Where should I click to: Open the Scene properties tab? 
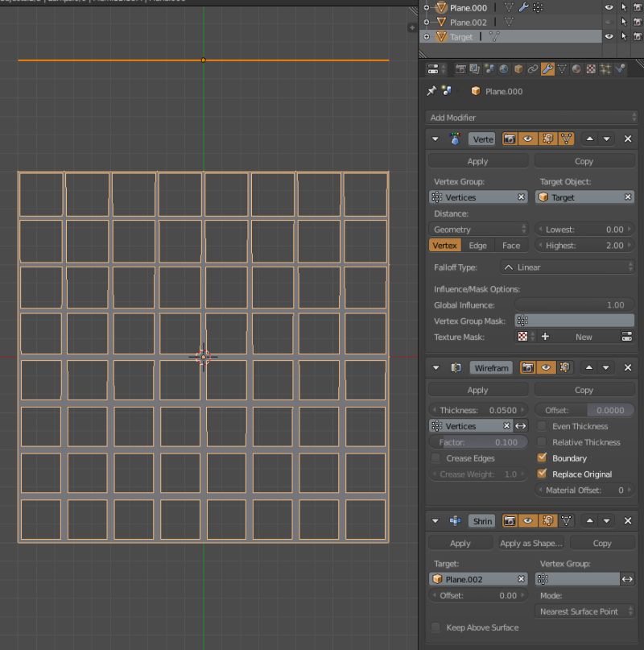pos(489,68)
